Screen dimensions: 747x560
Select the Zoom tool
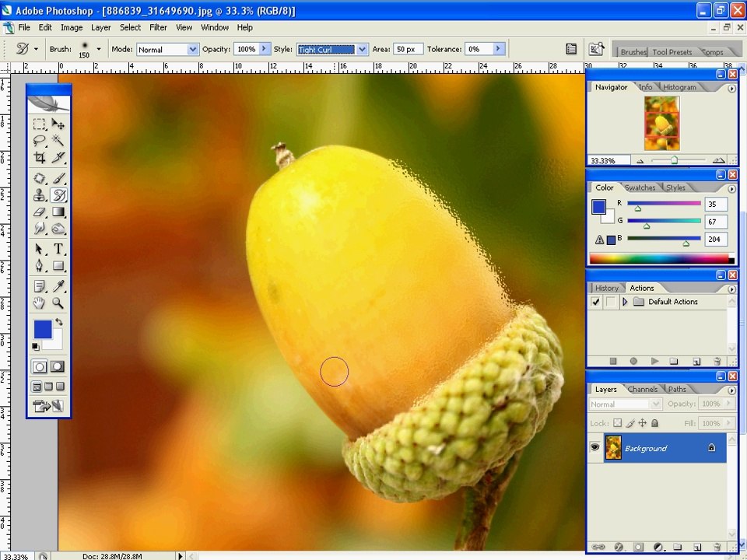pos(58,303)
